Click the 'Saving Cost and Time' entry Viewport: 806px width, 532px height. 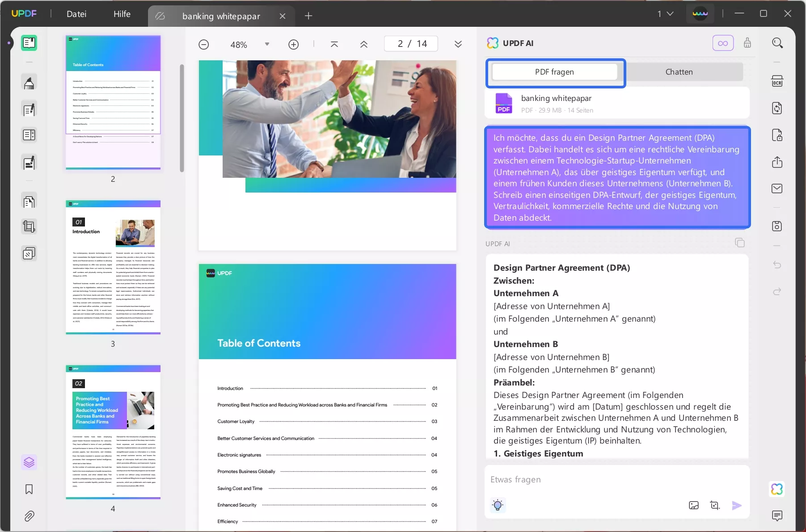point(327,488)
